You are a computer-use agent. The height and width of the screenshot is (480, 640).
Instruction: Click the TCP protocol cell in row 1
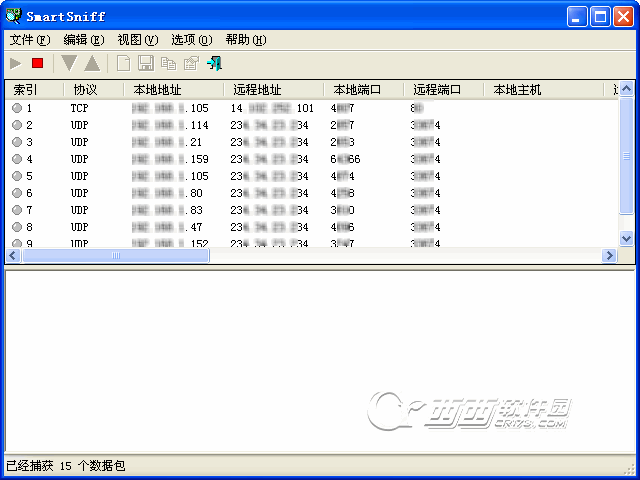pyautogui.click(x=79, y=108)
